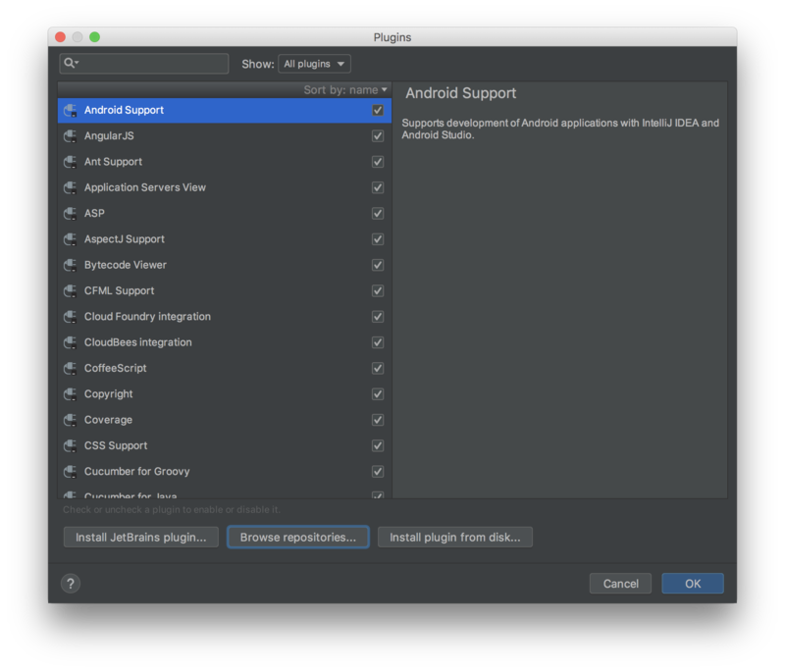The image size is (785, 672).
Task: Click the Install JetBrains plugin button
Action: pos(141,538)
